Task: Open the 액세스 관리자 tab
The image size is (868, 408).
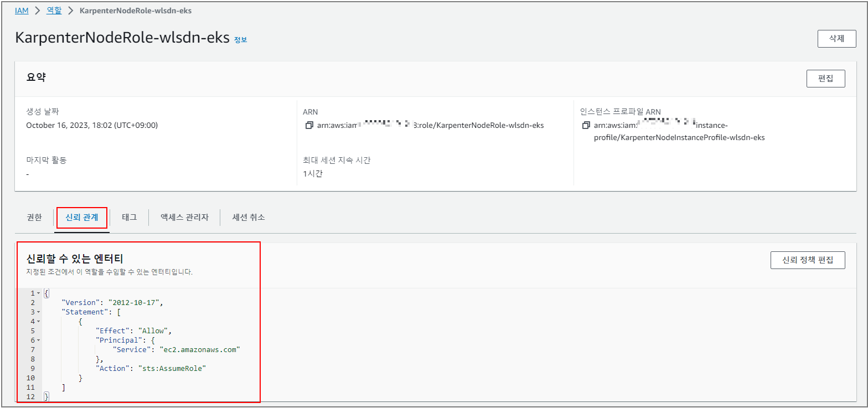Action: [x=184, y=218]
